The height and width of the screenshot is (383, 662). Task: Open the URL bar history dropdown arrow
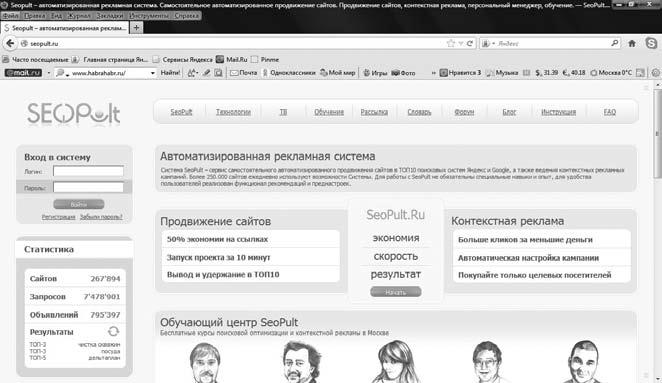(x=461, y=43)
